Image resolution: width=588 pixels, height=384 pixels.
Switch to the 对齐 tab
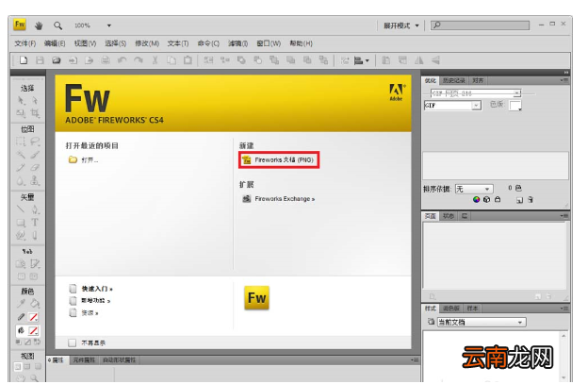(478, 81)
